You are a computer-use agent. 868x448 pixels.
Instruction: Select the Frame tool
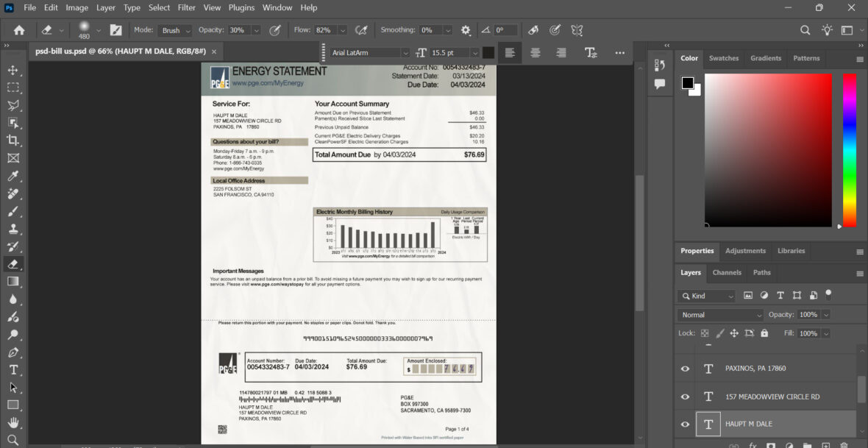point(13,158)
